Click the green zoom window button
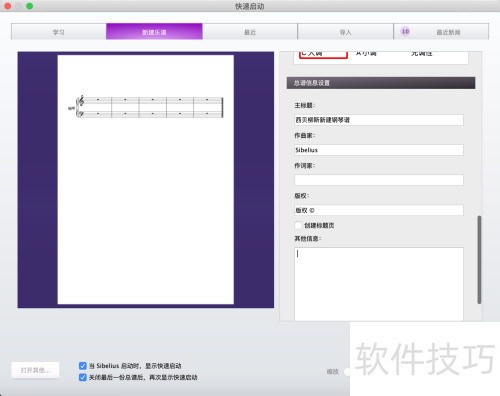The height and width of the screenshot is (396, 500). [30, 6]
